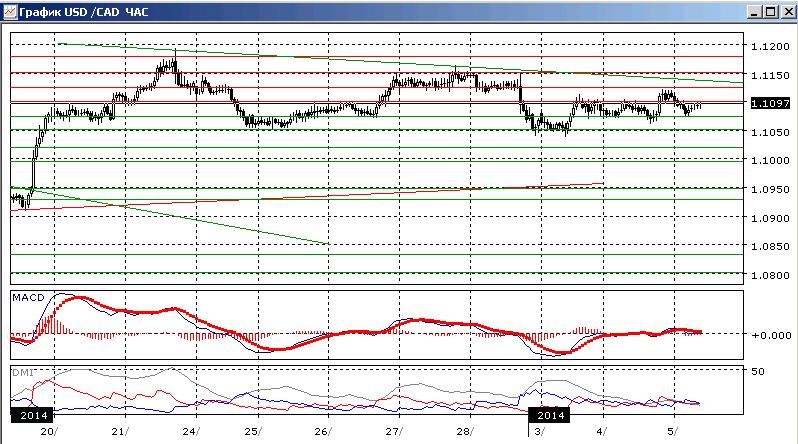Viewport: 798px width, 444px height.
Task: Click the 1.1150 price axis label
Action: [x=770, y=75]
